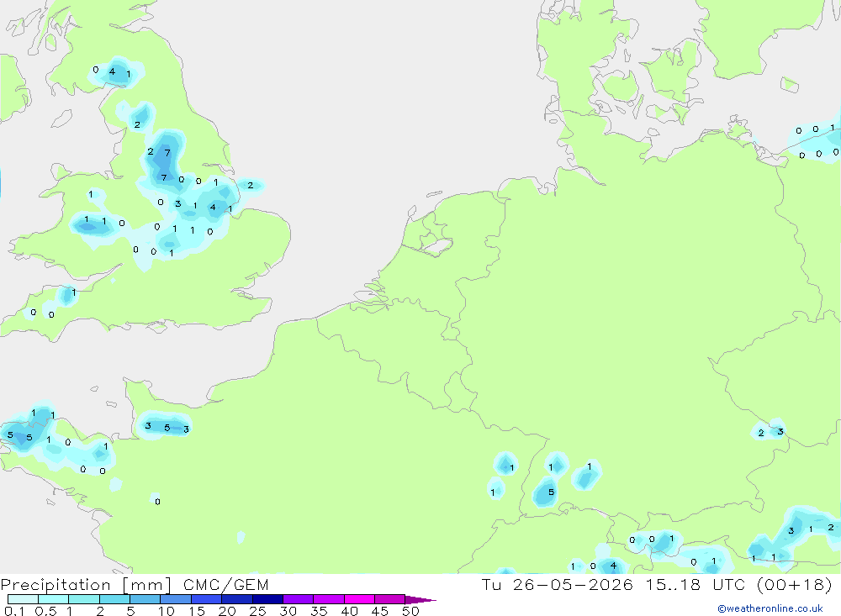
Task: Select the 5–10 mm blue legend swatch
Action: [145, 599]
